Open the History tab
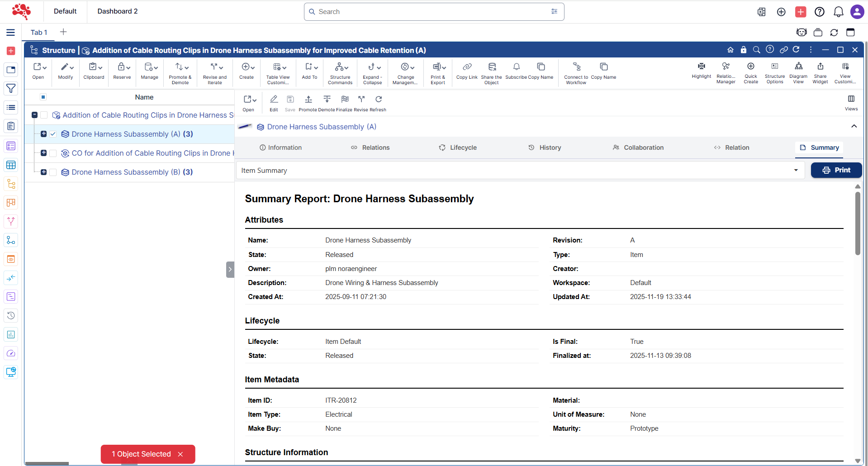This screenshot has width=868, height=466. tap(545, 147)
